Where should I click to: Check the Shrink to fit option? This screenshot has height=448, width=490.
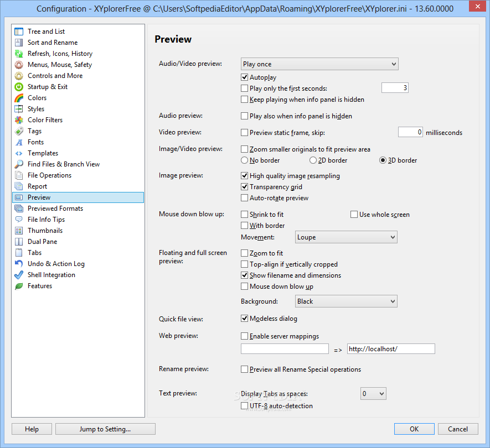(244, 215)
